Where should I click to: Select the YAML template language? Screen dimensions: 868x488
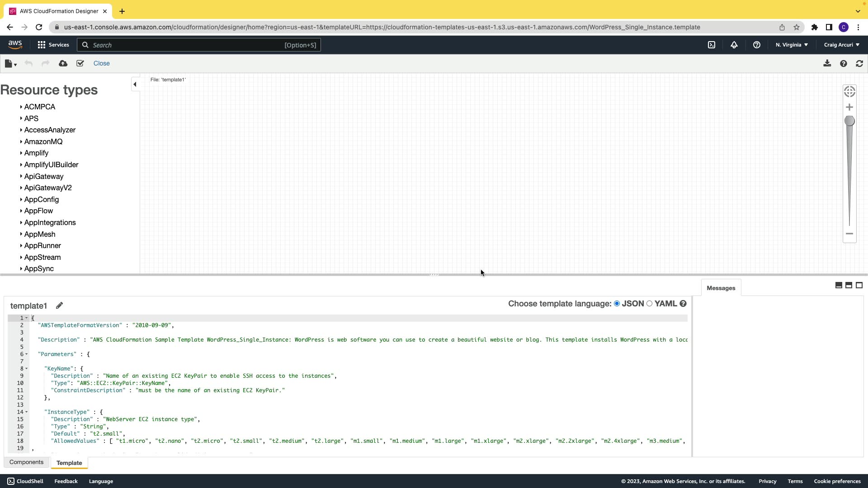tap(650, 304)
